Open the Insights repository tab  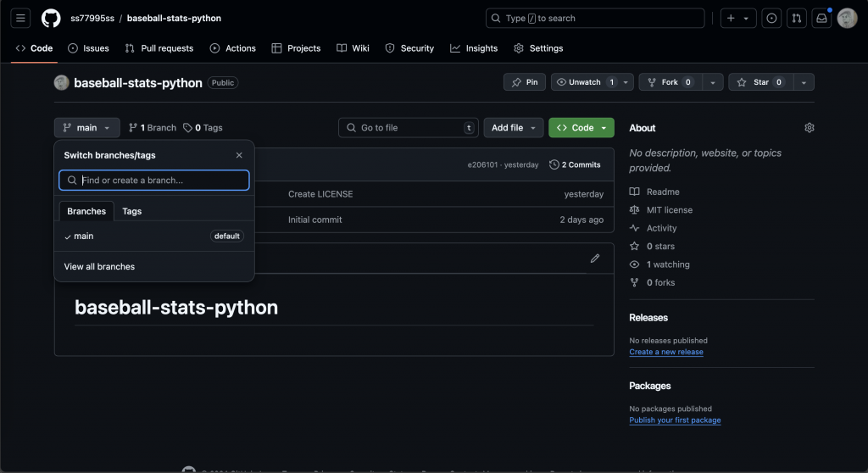pyautogui.click(x=474, y=48)
